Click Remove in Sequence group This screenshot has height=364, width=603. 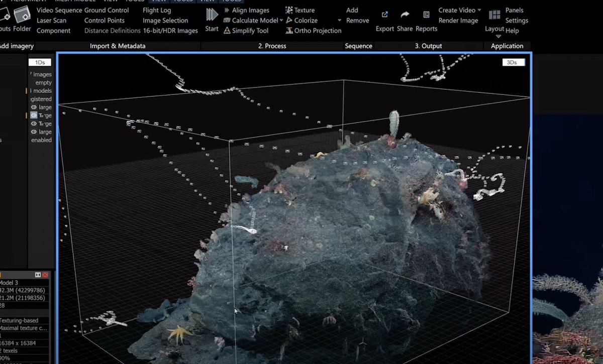click(358, 21)
